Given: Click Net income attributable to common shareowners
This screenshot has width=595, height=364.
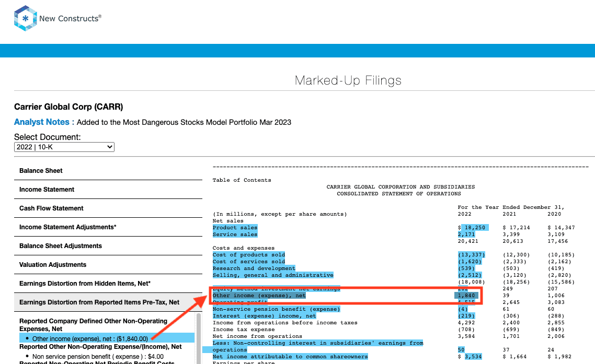Looking at the screenshot, I should point(290,356).
